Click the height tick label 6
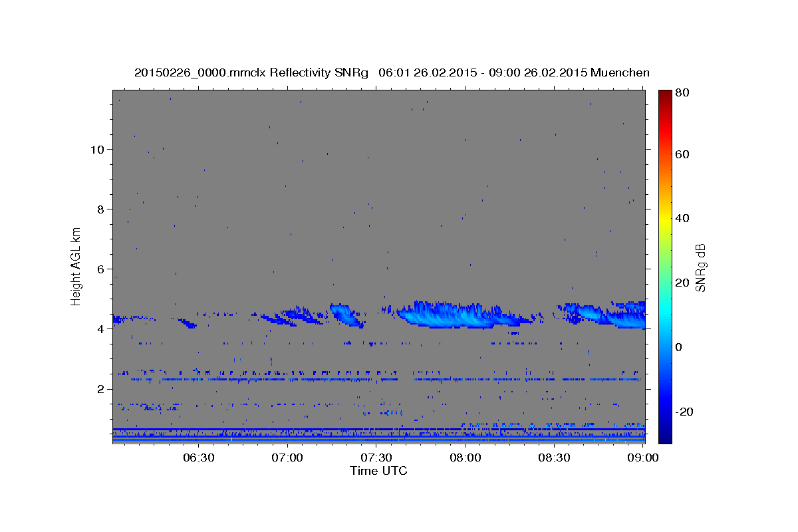Screen dimensions: 798x532 pyautogui.click(x=100, y=269)
